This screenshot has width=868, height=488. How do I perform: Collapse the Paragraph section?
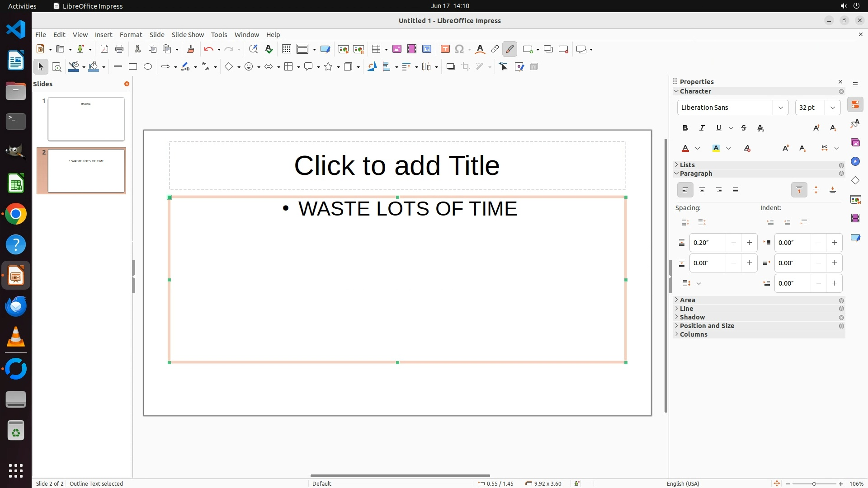pyautogui.click(x=696, y=174)
